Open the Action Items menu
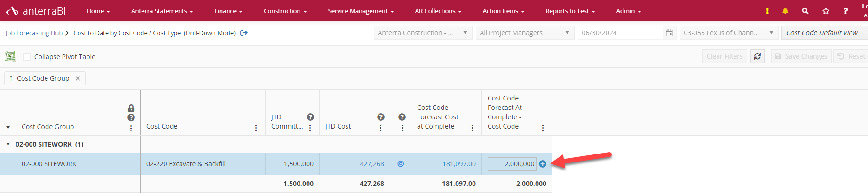 [504, 11]
